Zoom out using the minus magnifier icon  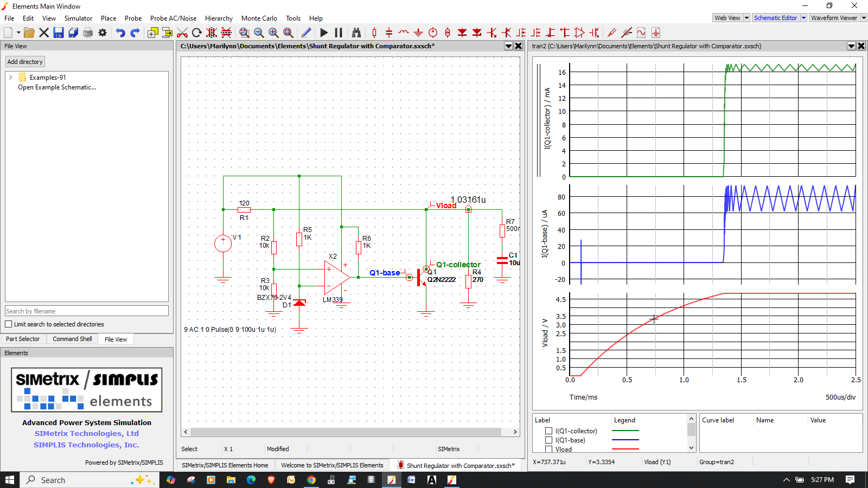[x=259, y=33]
